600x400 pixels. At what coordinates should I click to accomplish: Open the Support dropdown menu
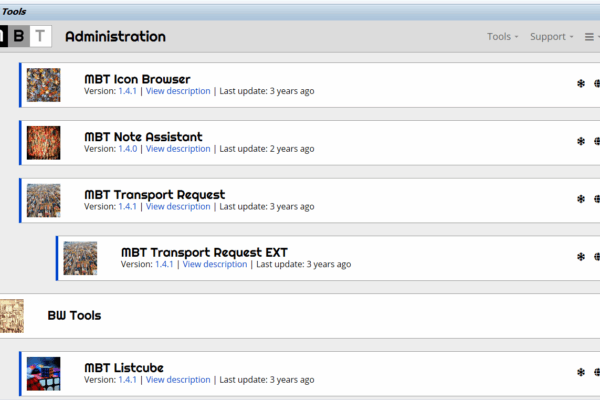(x=551, y=37)
